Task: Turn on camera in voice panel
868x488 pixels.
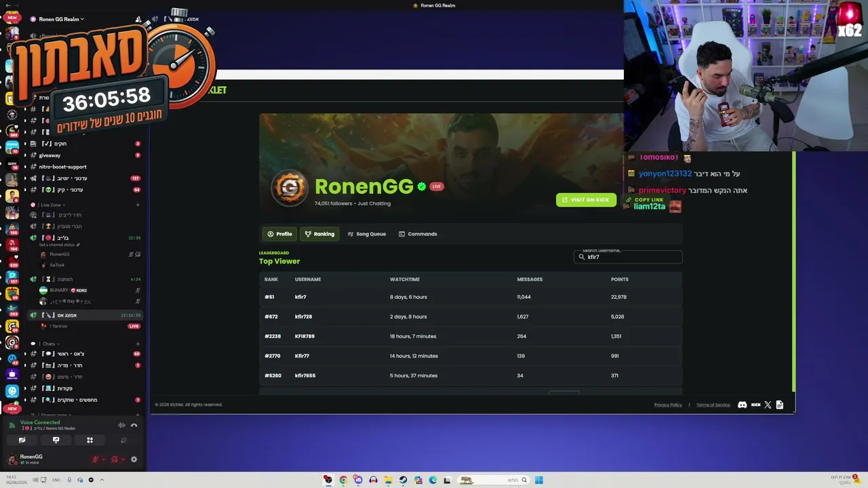Action: [x=22, y=440]
